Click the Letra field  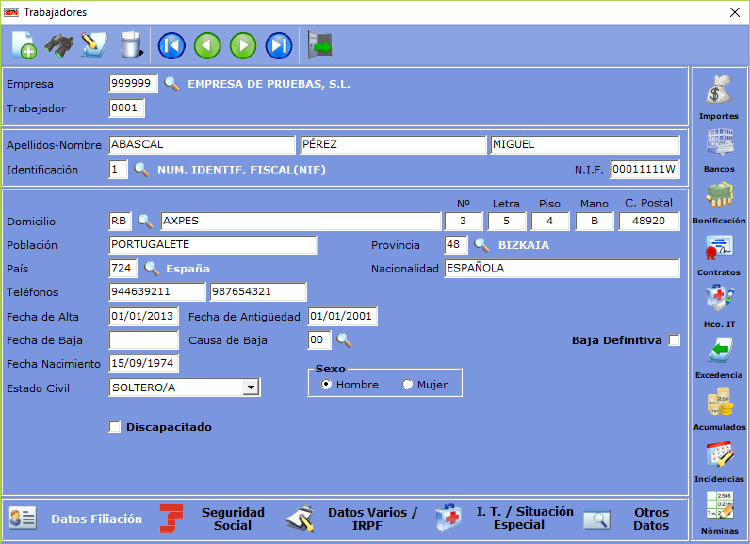click(x=507, y=221)
